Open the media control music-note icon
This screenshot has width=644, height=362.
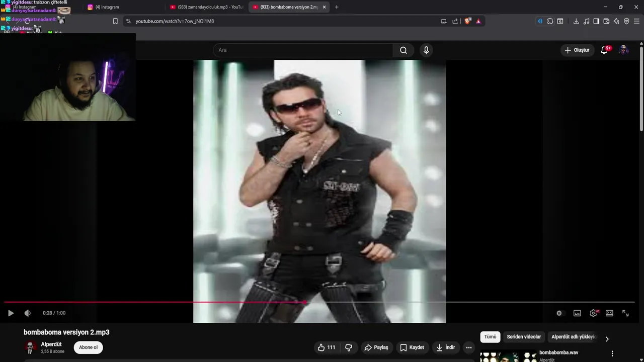[x=586, y=21]
